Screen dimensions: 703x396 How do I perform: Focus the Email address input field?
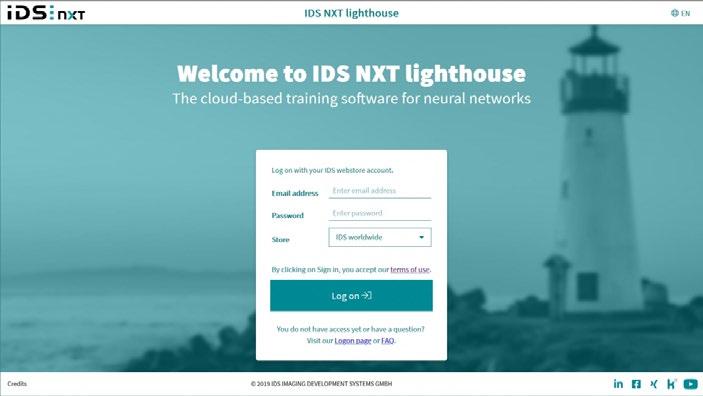[x=380, y=191]
